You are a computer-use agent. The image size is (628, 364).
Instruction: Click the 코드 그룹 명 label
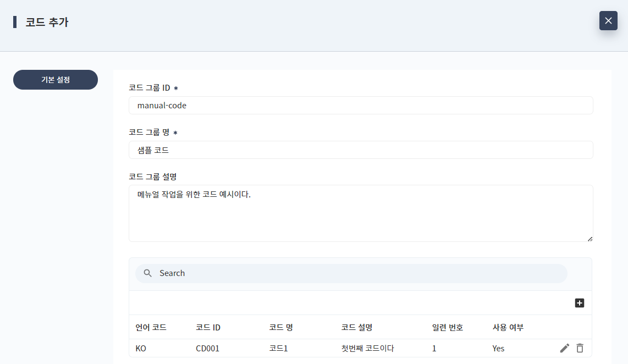coord(149,132)
